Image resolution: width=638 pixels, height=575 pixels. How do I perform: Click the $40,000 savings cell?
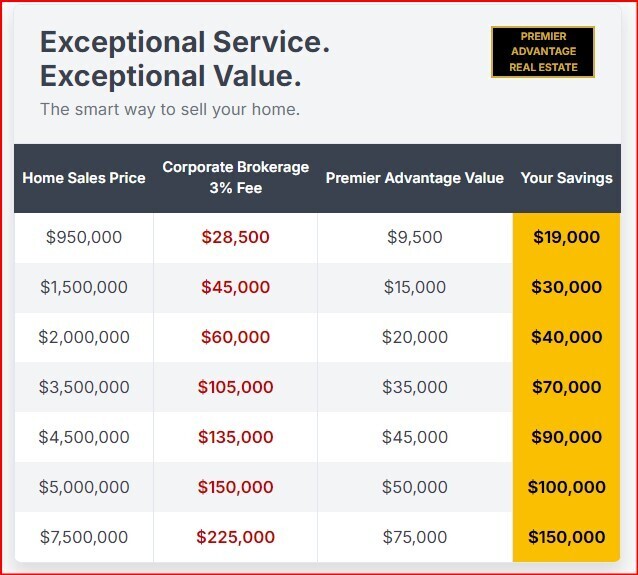pyautogui.click(x=566, y=337)
